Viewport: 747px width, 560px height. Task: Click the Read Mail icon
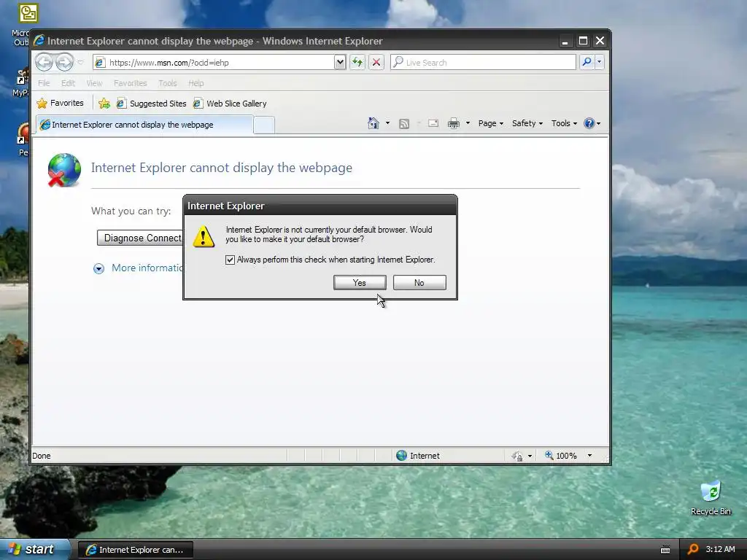pos(433,124)
